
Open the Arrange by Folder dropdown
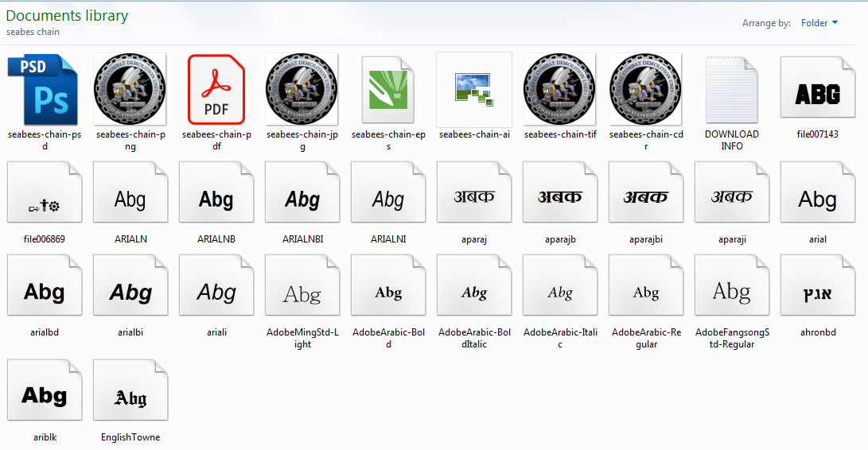pyautogui.click(x=819, y=23)
